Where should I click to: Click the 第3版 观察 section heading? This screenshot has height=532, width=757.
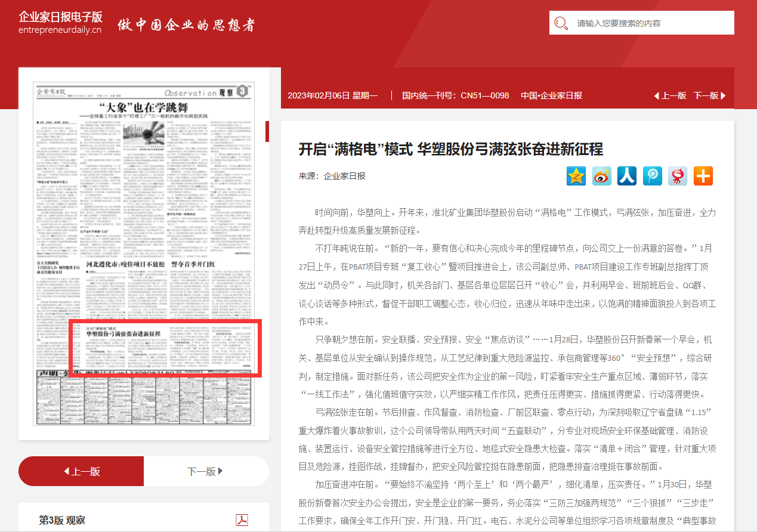[x=62, y=520]
